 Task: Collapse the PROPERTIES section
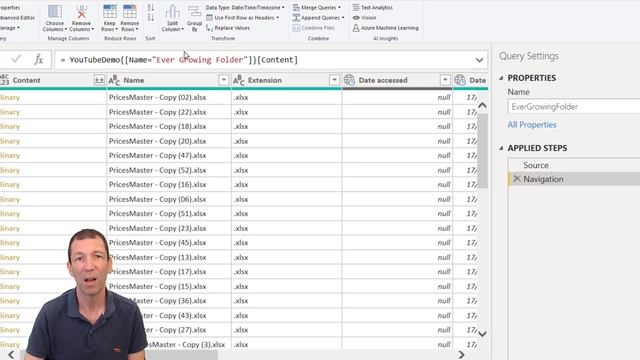coord(501,78)
